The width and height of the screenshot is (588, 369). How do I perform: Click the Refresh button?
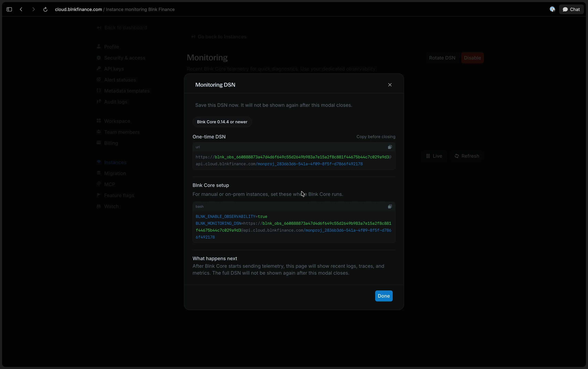point(467,156)
